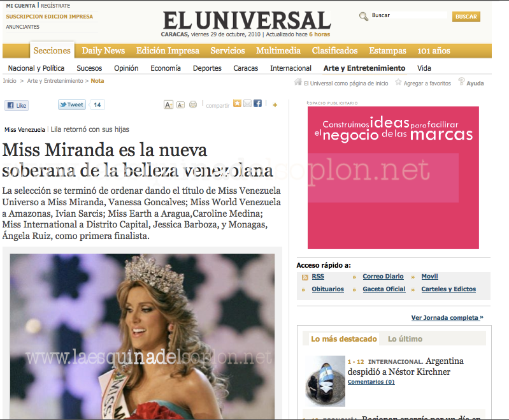Click the search magnifier icon
Viewport: 509px width, 420px height.
(363, 16)
